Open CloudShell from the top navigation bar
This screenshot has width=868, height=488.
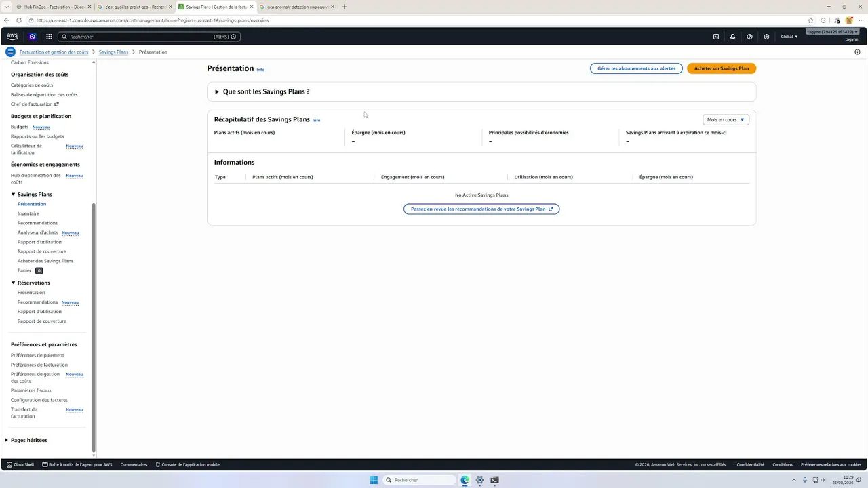click(x=716, y=37)
